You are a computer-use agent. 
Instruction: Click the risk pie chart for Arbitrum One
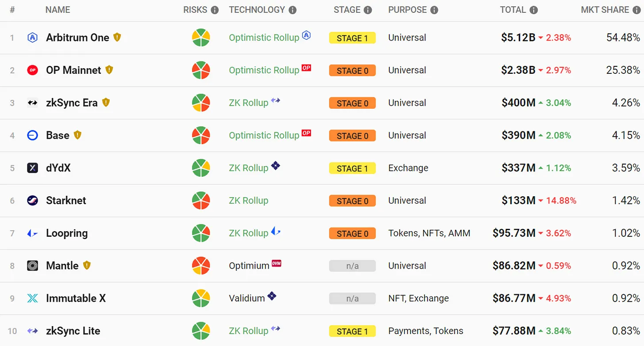pos(201,38)
